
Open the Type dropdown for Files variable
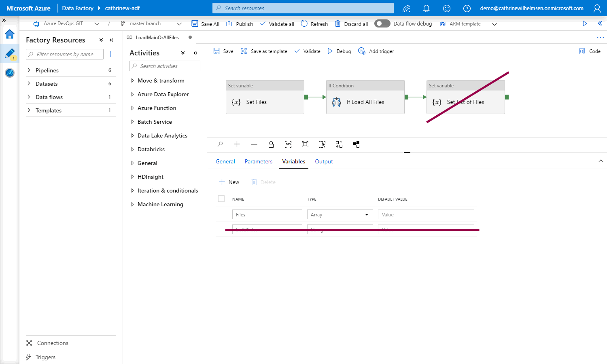340,215
